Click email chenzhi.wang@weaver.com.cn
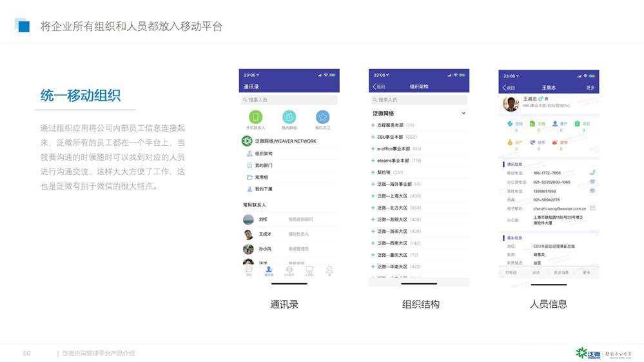Image resolution: width=644 pixels, height=362 pixels. pos(560,208)
